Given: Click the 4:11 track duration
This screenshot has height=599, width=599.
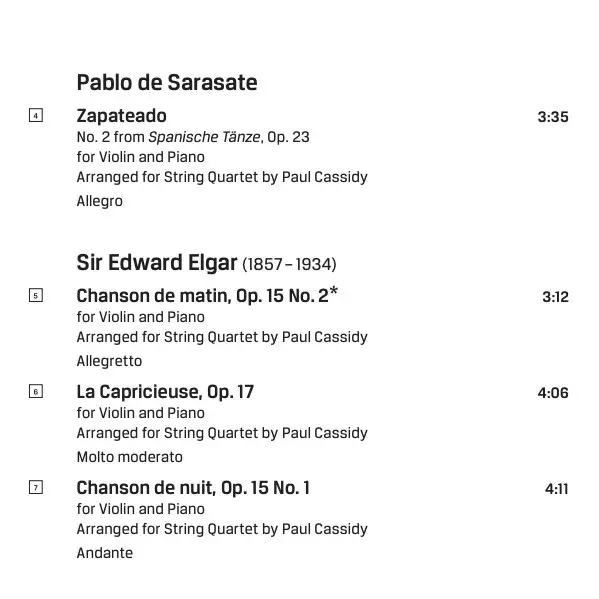Looking at the screenshot, I should click(x=557, y=489).
